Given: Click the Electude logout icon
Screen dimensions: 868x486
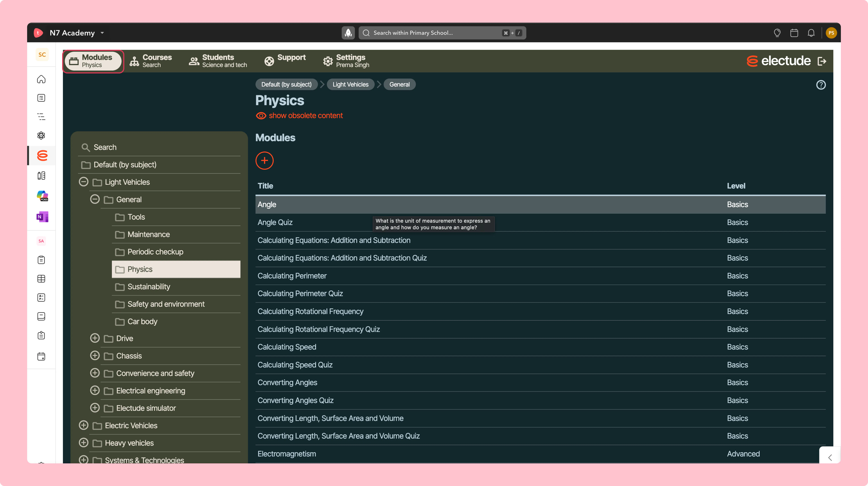Looking at the screenshot, I should (822, 61).
